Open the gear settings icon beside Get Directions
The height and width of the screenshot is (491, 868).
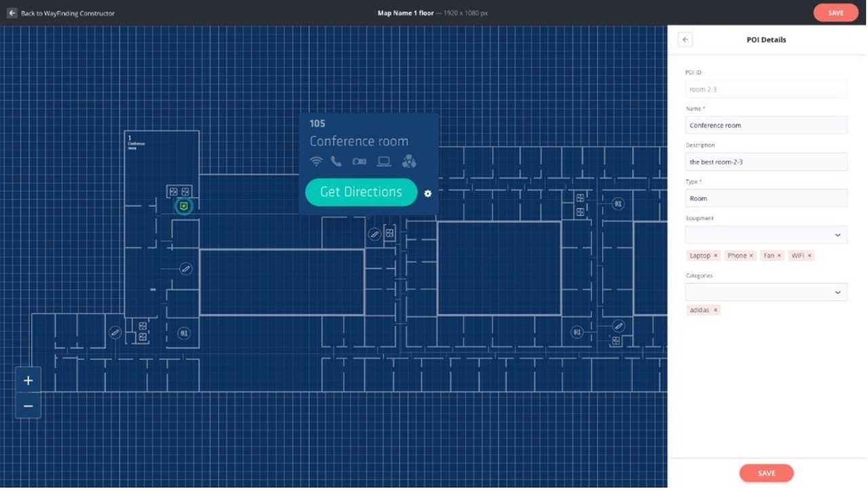[x=428, y=193]
